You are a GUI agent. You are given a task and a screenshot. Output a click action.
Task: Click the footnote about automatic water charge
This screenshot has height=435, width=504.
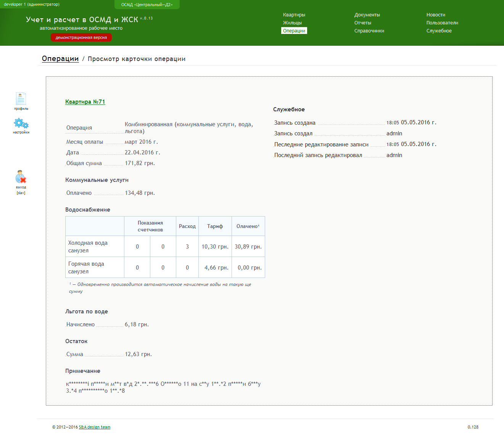click(160, 288)
